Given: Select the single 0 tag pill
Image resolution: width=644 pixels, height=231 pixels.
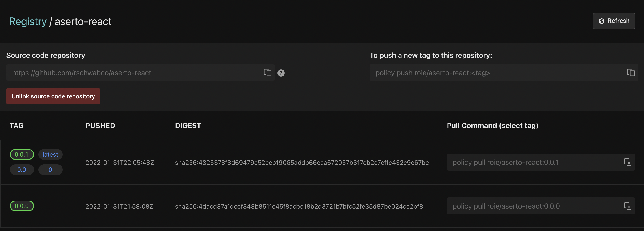Looking at the screenshot, I should pyautogui.click(x=50, y=170).
